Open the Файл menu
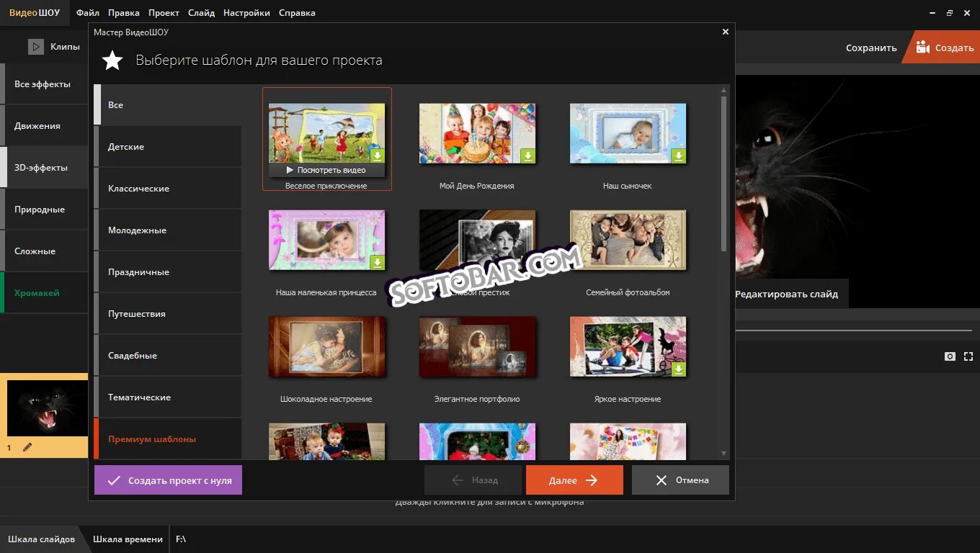This screenshot has width=980, height=553. 88,13
